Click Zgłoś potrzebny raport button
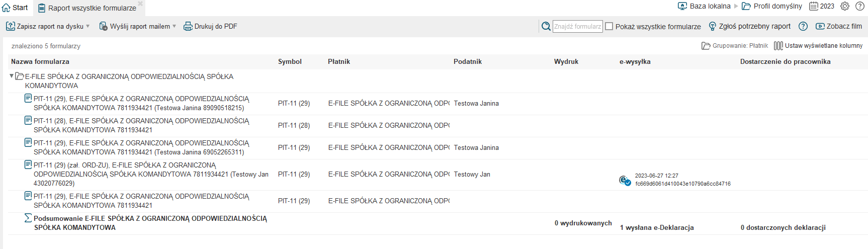 click(749, 26)
